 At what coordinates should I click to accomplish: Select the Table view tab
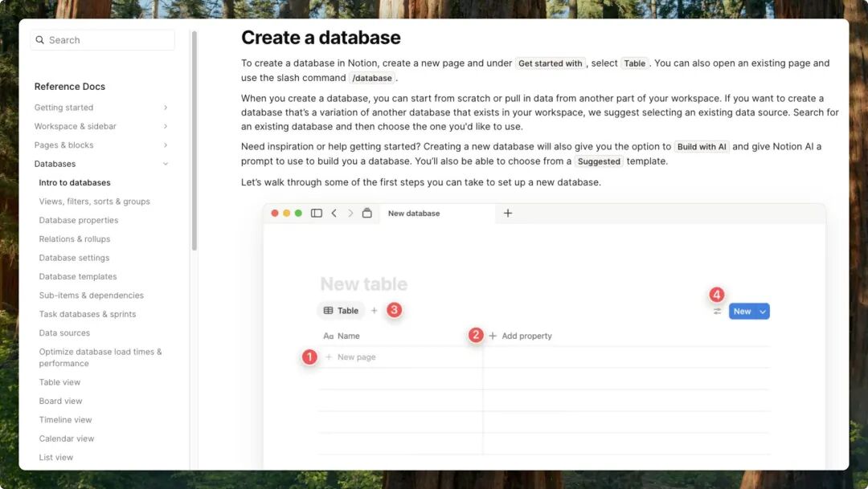coord(341,310)
